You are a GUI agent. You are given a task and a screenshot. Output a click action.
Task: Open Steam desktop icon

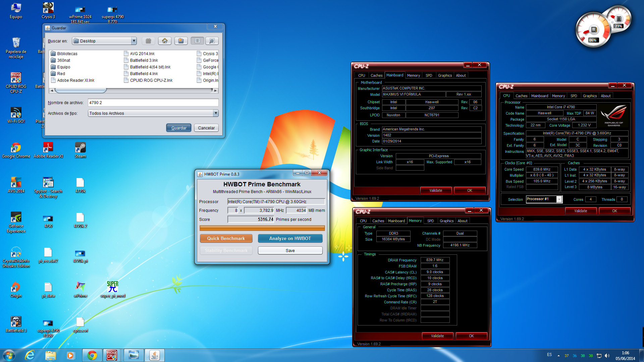click(80, 150)
